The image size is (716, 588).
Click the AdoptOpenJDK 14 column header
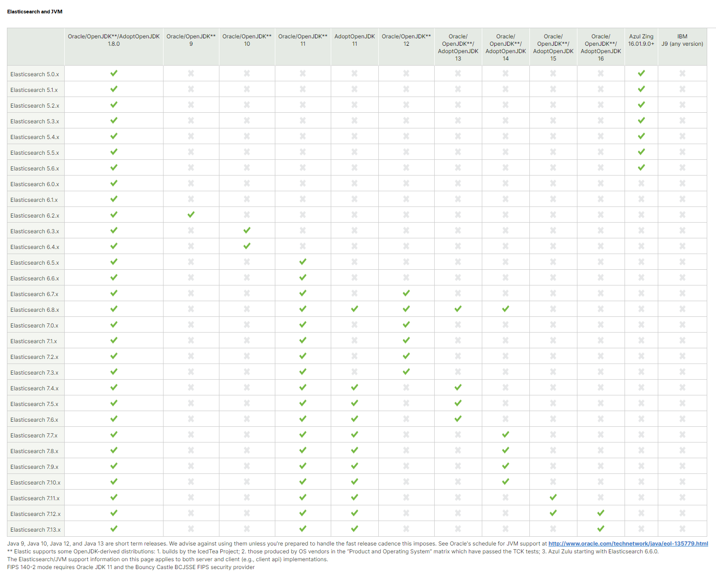coord(505,48)
